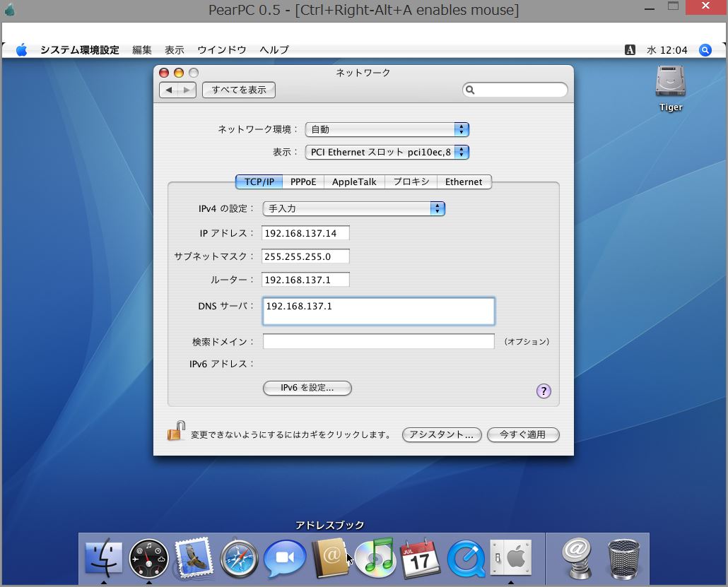Switch to the Ethernet tab
The width and height of the screenshot is (728, 587).
pos(464,182)
